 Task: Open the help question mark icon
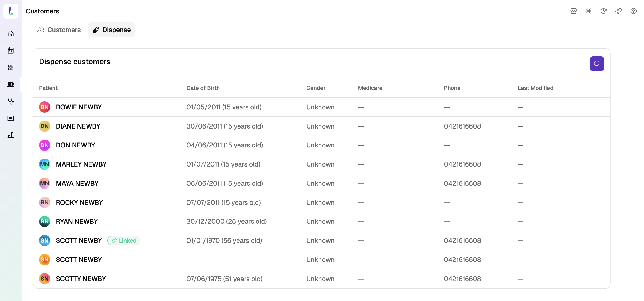pyautogui.click(x=633, y=11)
